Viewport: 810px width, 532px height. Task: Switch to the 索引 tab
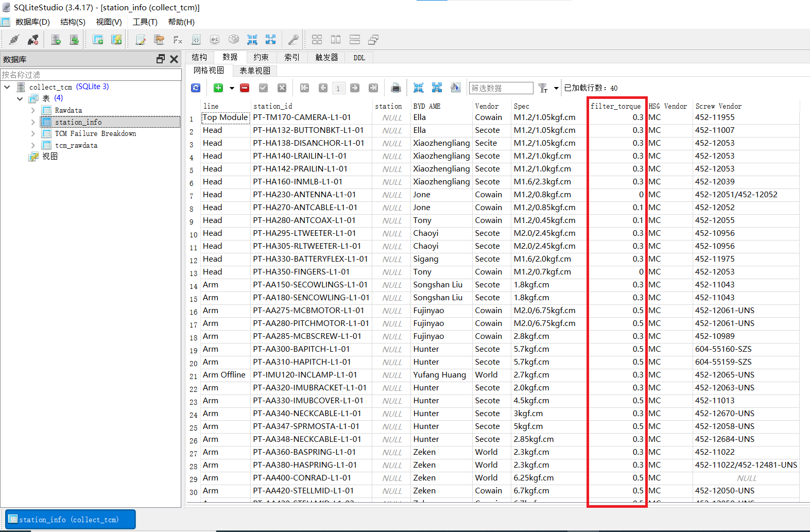tap(292, 57)
